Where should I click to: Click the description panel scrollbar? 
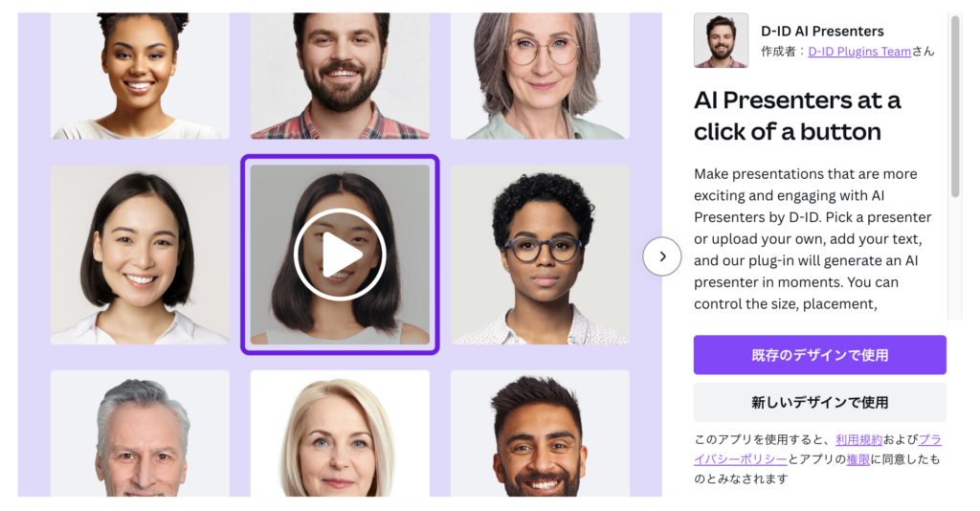(955, 106)
